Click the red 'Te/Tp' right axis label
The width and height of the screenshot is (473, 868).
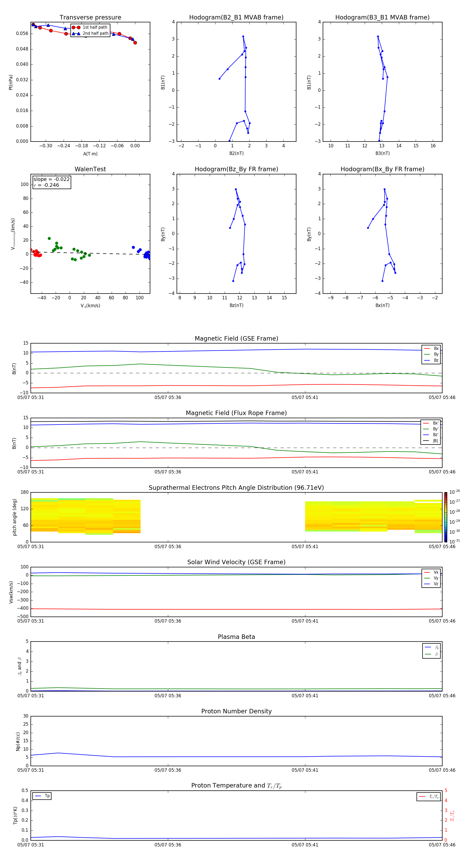coord(452,816)
